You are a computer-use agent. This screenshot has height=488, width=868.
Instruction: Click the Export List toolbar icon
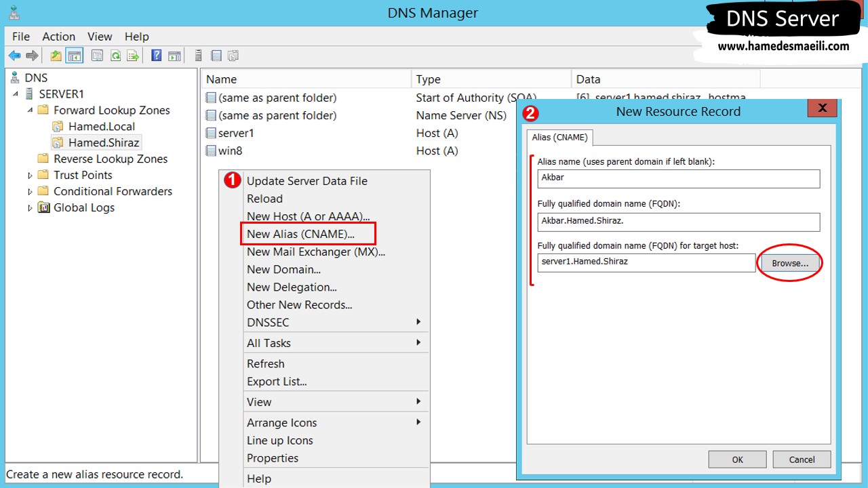pyautogui.click(x=134, y=56)
